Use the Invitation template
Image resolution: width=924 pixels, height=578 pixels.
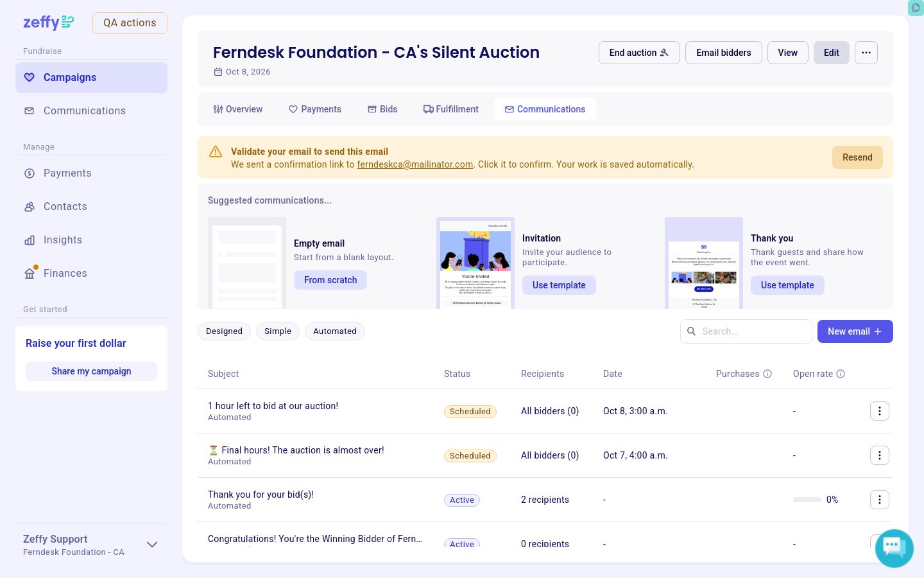559,285
